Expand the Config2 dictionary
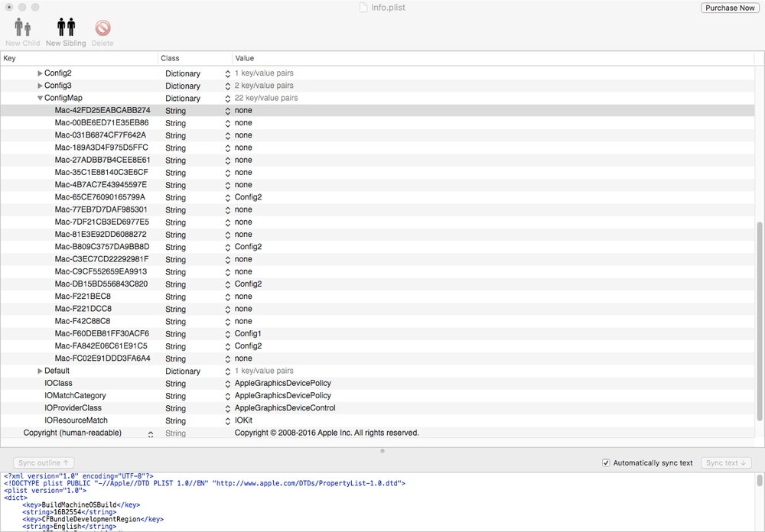The width and height of the screenshot is (765, 532). tap(41, 73)
